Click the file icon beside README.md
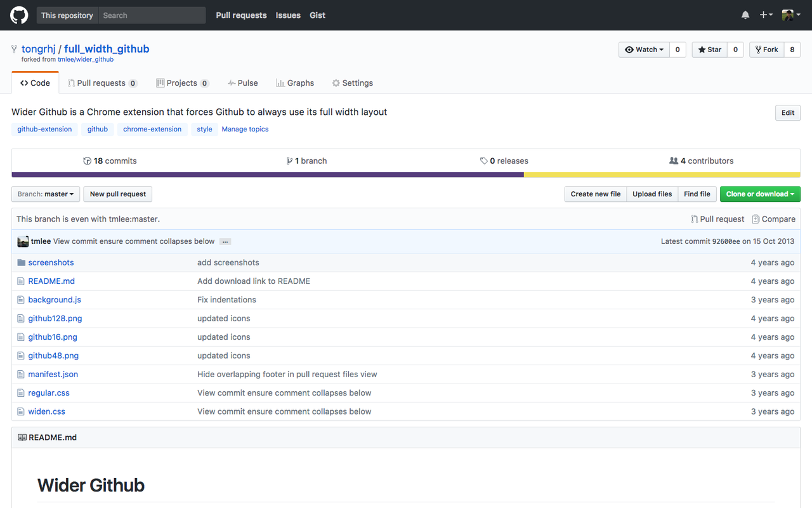This screenshot has height=508, width=812. (x=22, y=281)
